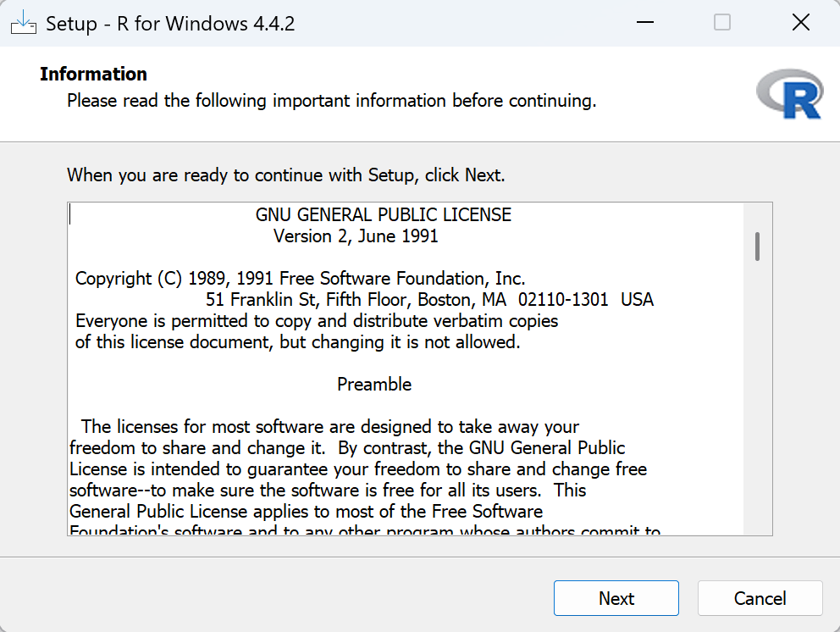
Task: Click the 'General Public License applies to' line
Action: pos(306,512)
